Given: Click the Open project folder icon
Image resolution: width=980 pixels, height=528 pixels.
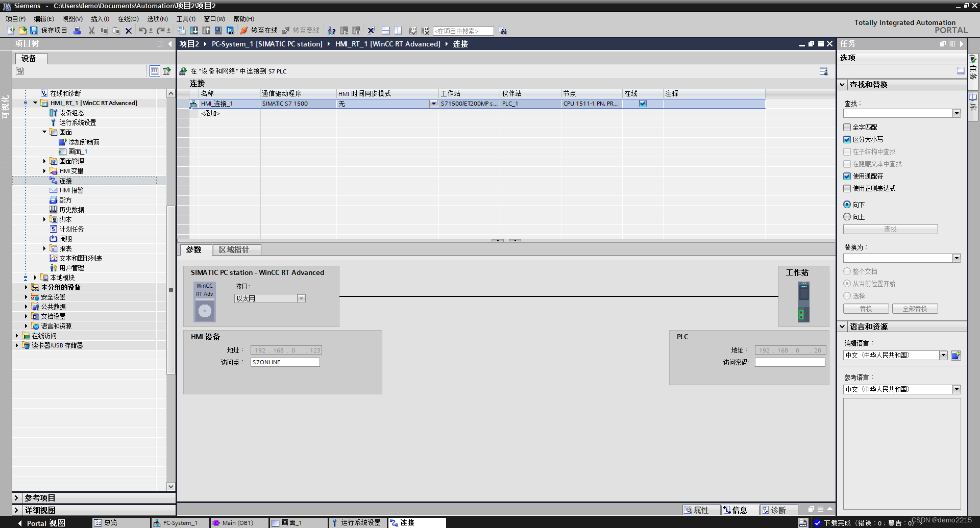Looking at the screenshot, I should click(x=22, y=31).
